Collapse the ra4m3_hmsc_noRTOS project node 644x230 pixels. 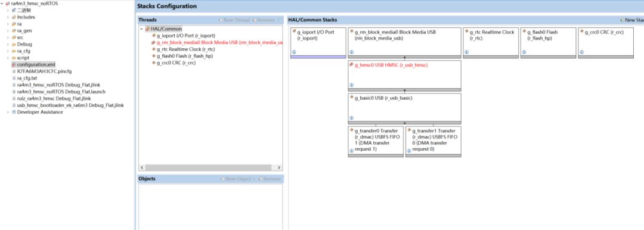click(2, 4)
